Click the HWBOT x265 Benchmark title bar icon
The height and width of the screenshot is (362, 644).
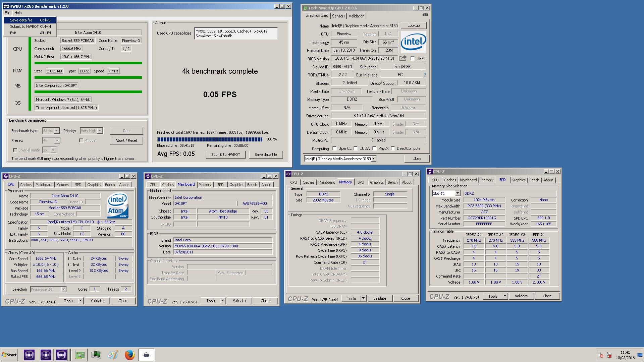click(x=6, y=6)
